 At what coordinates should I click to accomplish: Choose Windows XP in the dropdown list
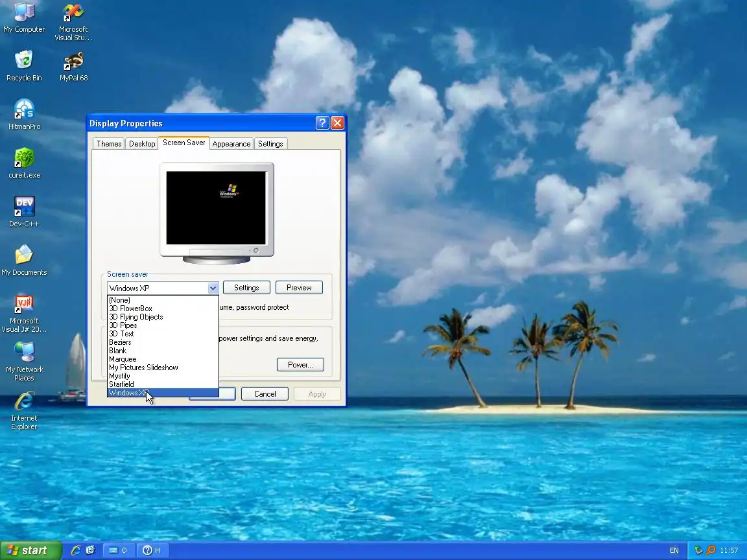[x=163, y=393]
